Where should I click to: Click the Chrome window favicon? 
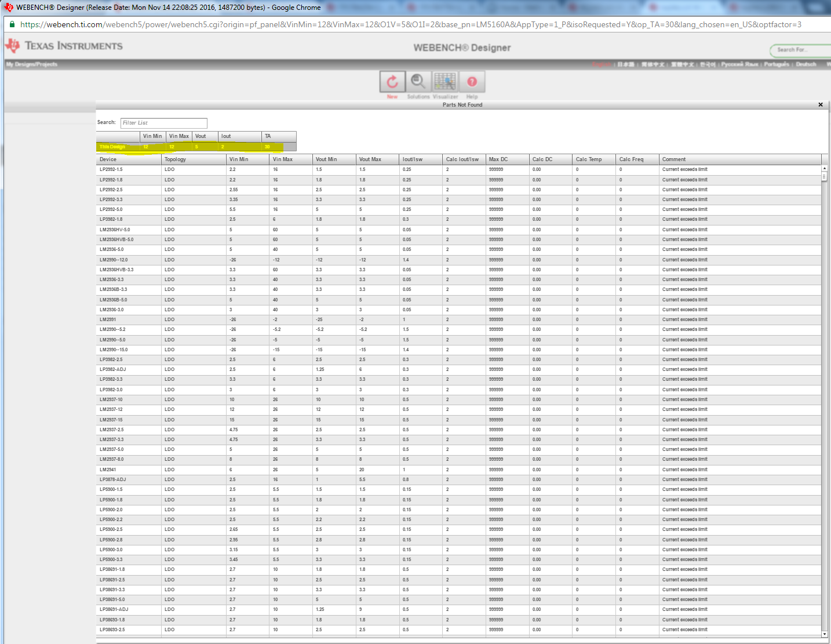tap(8, 8)
